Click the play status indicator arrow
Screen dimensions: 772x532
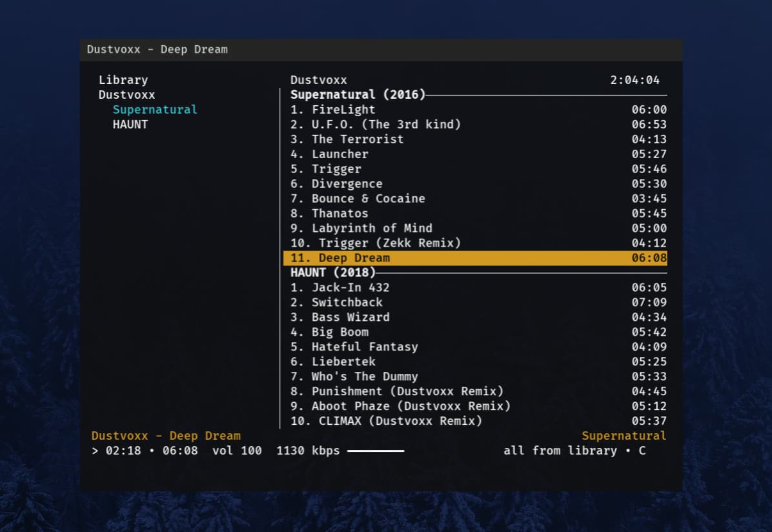pyautogui.click(x=95, y=451)
